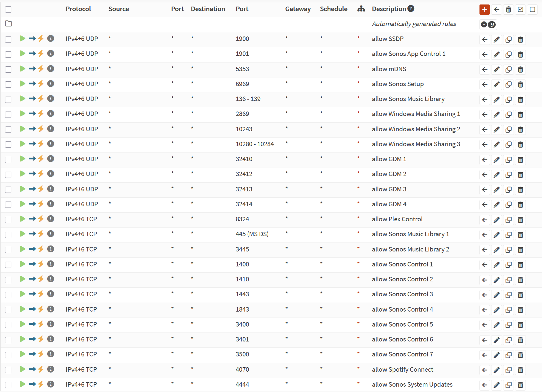
Task: Tick the checkbox for port 2869 rule
Action: (x=8, y=115)
